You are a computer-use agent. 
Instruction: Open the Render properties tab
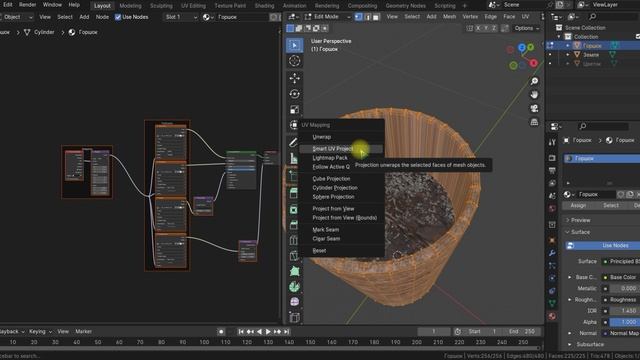(552, 158)
